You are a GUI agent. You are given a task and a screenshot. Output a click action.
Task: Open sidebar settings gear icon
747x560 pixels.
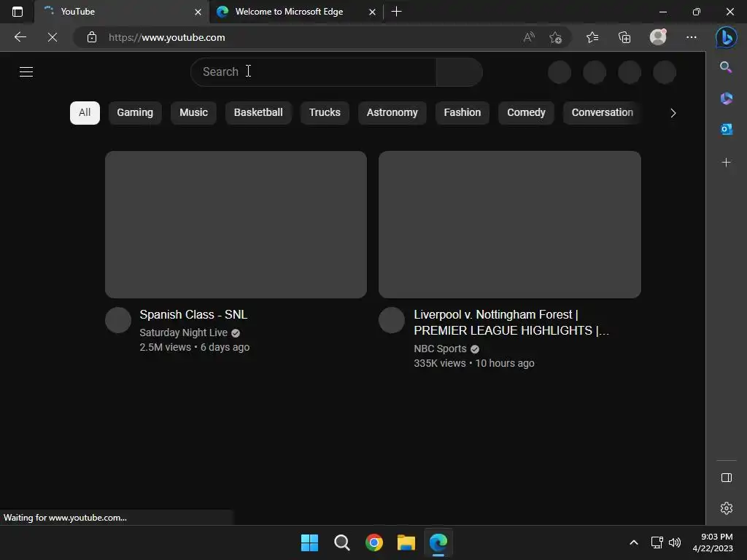click(727, 508)
